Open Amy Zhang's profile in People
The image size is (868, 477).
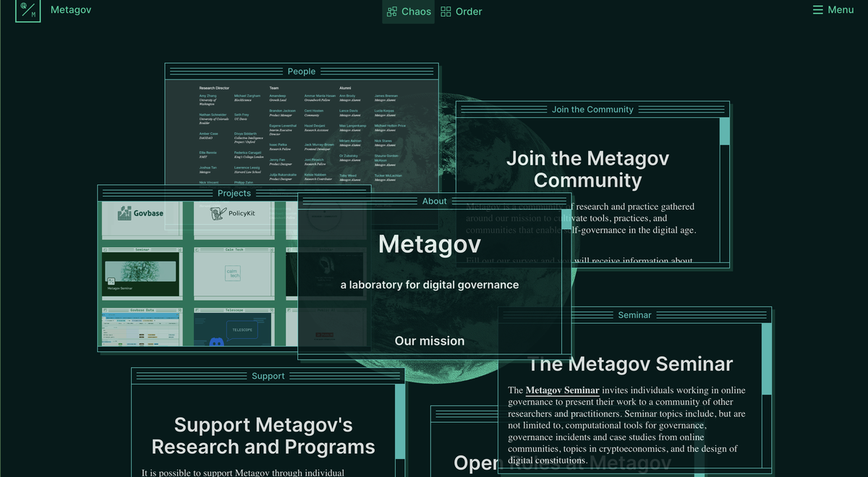[208, 95]
